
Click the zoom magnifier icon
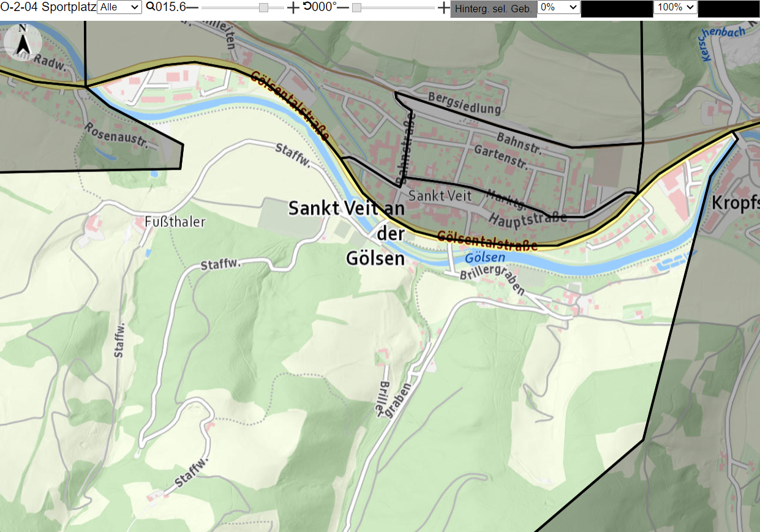coord(150,7)
